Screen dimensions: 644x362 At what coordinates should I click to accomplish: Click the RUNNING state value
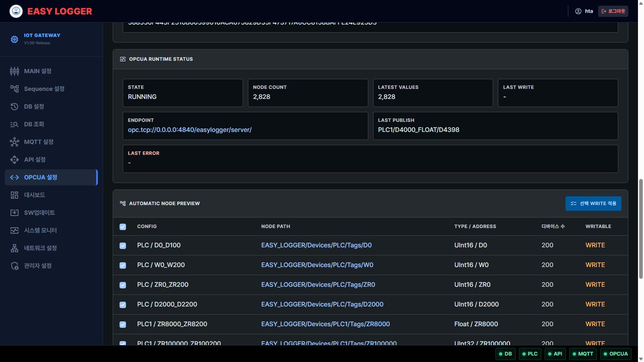[x=142, y=97]
